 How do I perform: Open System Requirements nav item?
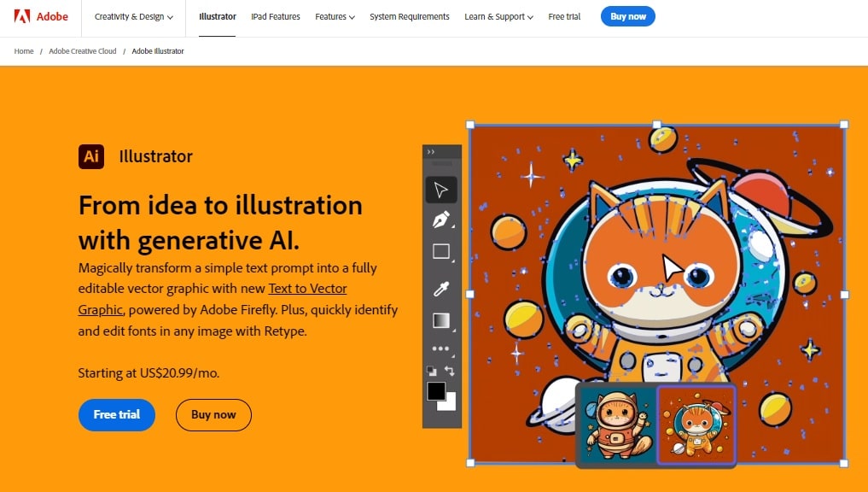[x=410, y=16]
